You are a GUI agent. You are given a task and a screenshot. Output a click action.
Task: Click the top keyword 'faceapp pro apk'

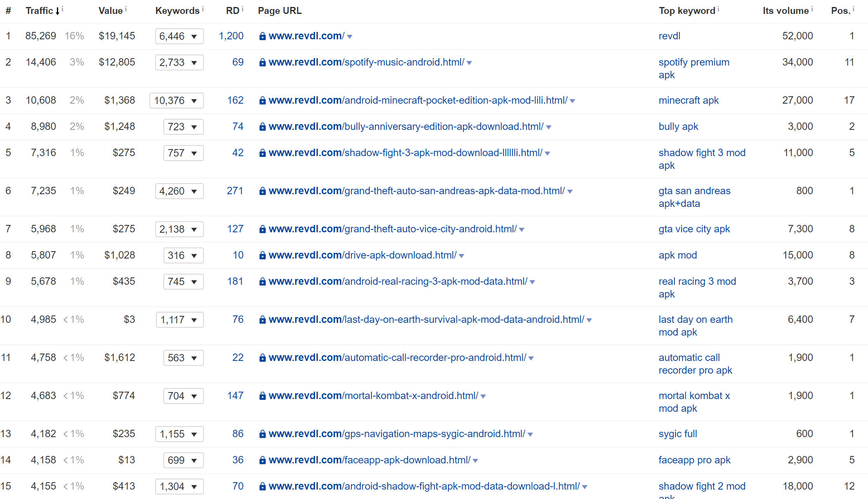(x=694, y=460)
